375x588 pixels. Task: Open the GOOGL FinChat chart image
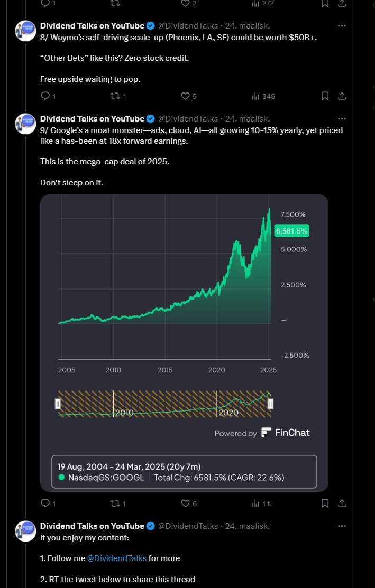click(x=184, y=343)
